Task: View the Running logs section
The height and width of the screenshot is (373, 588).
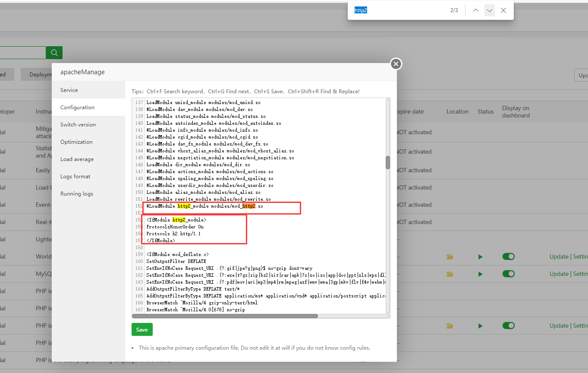Action: 88,193
